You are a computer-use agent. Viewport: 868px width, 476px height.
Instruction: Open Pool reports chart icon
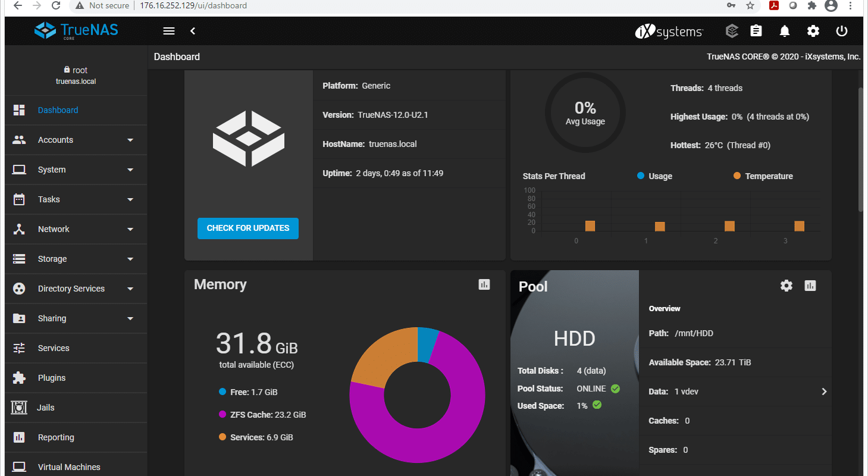tap(810, 286)
